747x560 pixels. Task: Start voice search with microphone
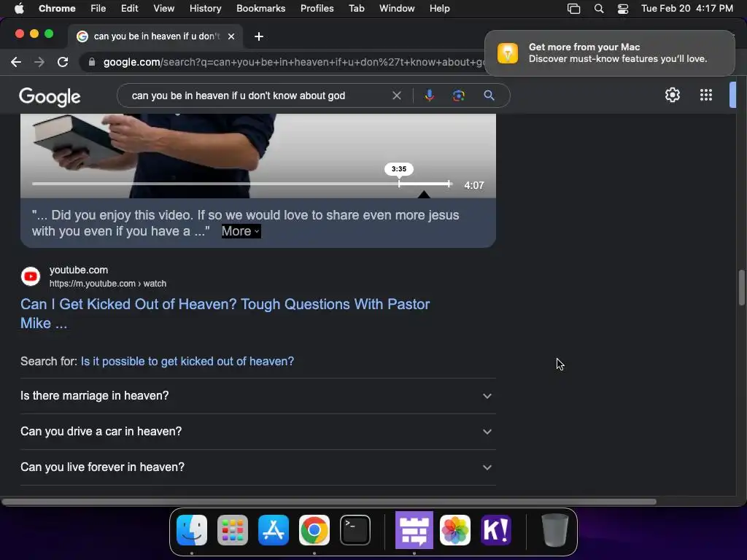tap(429, 96)
